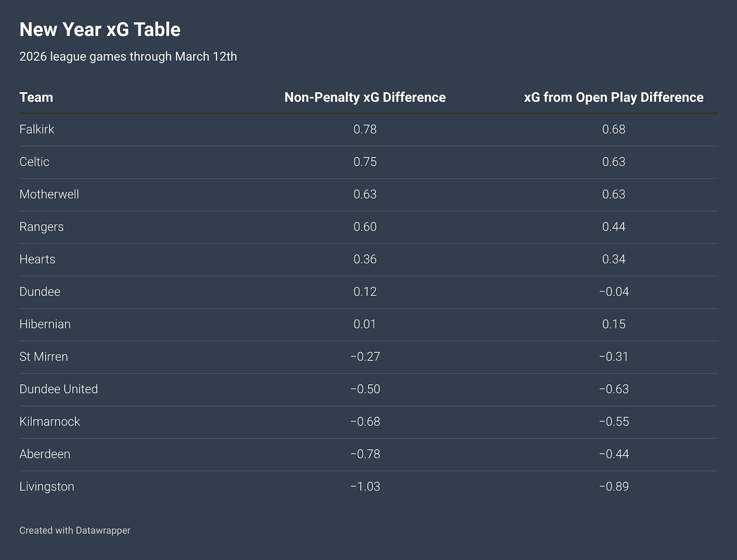The image size is (737, 560).
Task: Select the St Mirren team name
Action: click(x=44, y=356)
